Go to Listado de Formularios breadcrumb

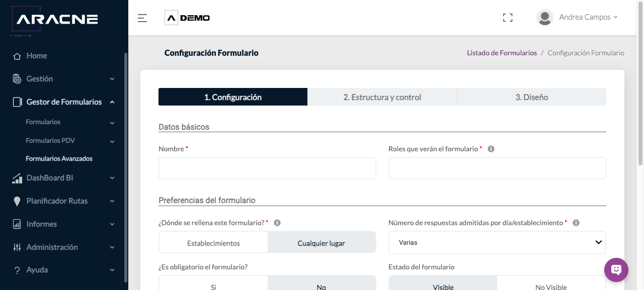pos(502,53)
